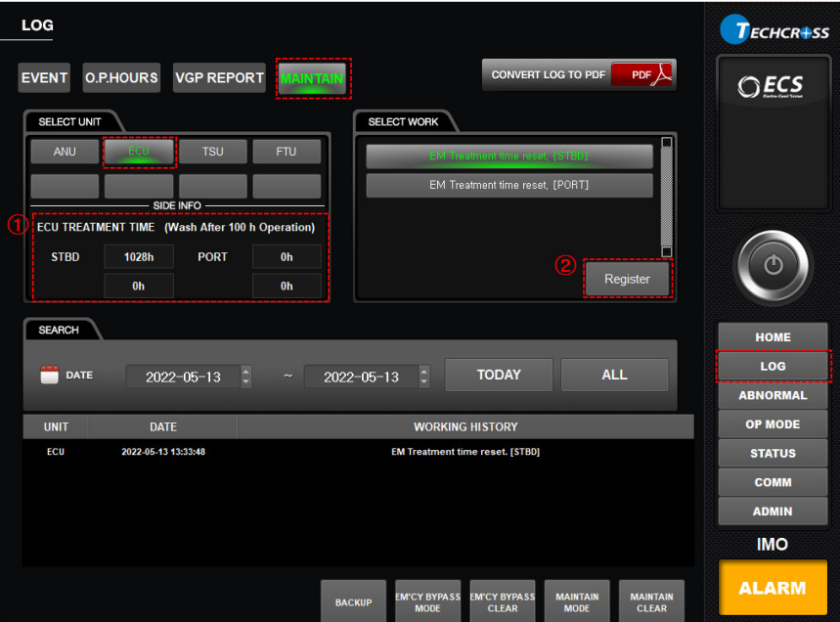This screenshot has width=840, height=622.
Task: Open LOG in side menu
Action: [774, 367]
